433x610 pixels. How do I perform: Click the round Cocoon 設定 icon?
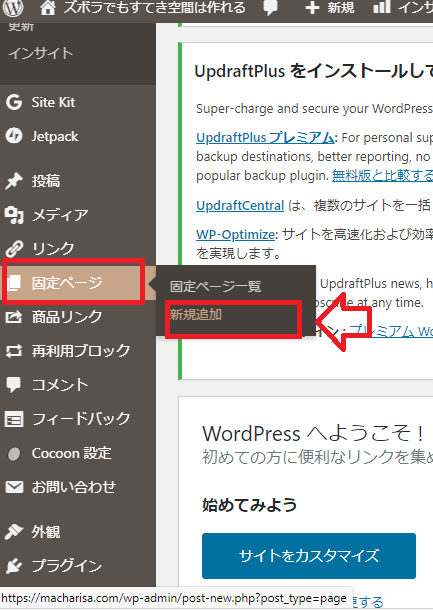tap(14, 454)
